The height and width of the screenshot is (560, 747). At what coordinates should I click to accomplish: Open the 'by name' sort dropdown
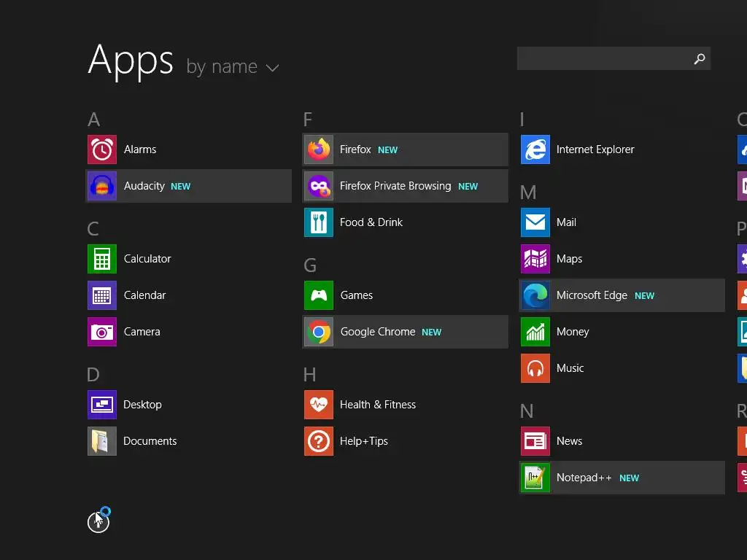tap(233, 67)
